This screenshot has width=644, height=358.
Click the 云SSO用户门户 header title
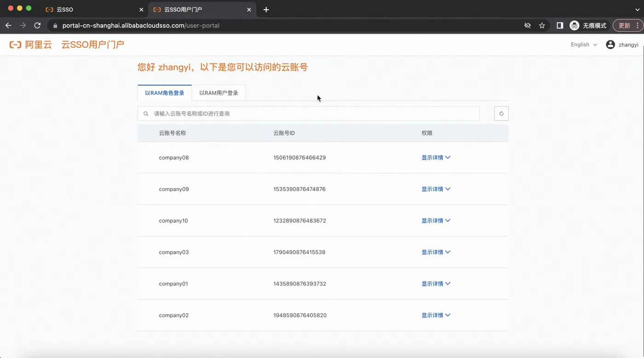[92, 45]
